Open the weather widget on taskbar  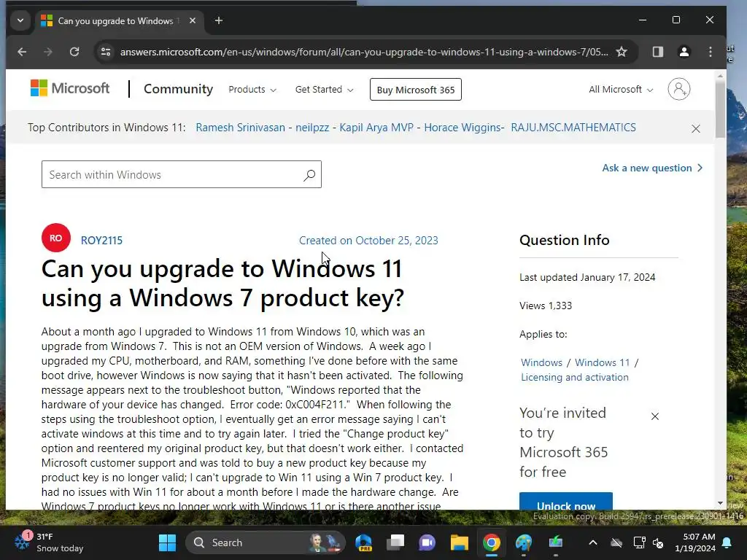coord(49,542)
